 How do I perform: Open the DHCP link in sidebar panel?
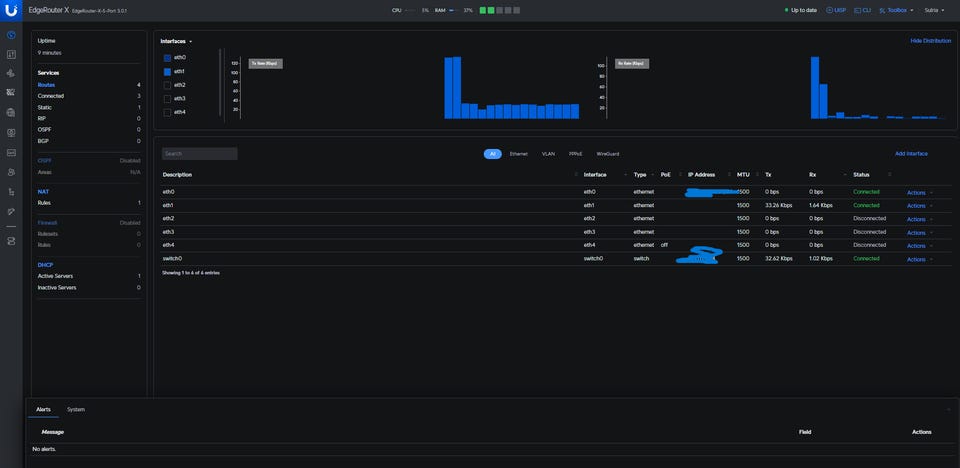pos(45,265)
